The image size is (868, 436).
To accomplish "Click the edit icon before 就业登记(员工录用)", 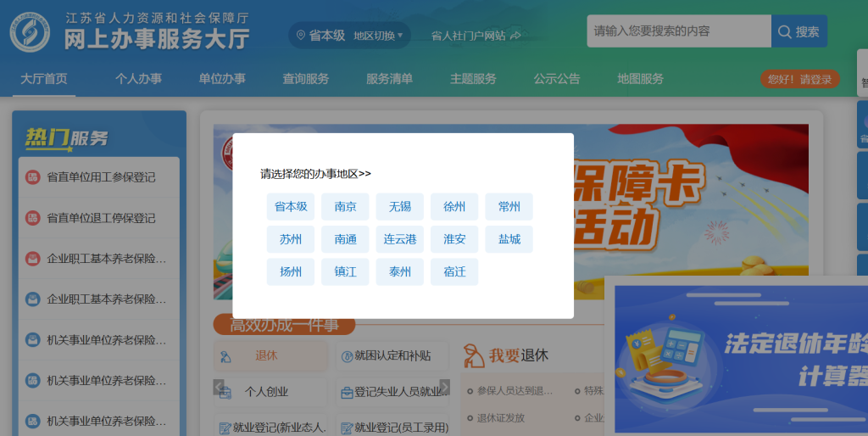I will 347,428.
